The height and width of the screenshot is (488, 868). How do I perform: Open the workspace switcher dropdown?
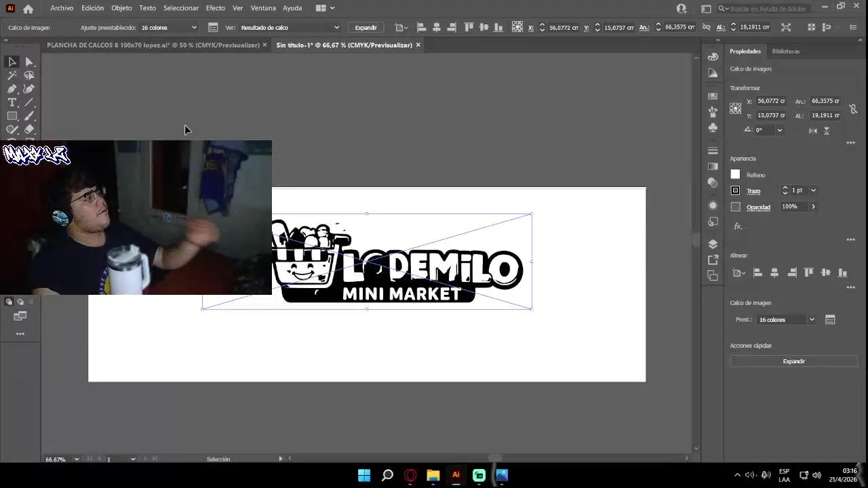tap(325, 8)
